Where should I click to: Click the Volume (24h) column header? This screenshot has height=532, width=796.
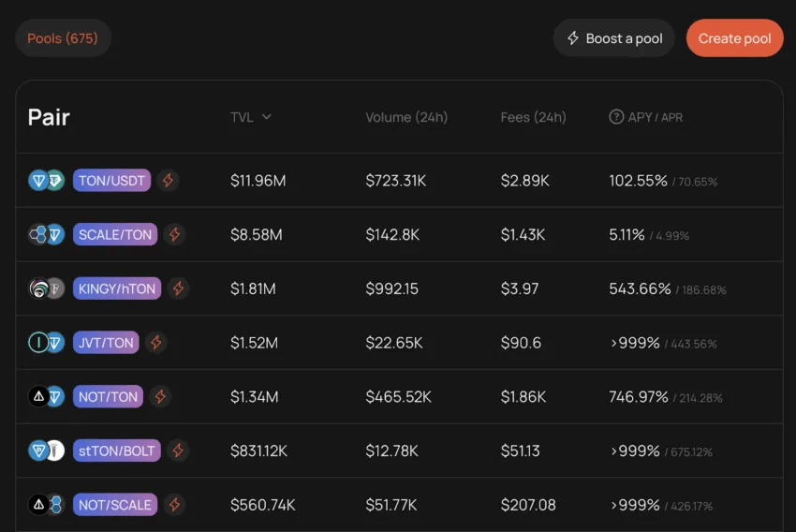tap(406, 117)
